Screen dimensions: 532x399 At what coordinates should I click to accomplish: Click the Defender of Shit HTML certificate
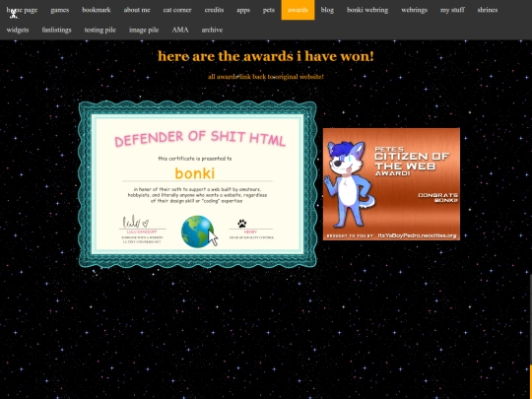[x=197, y=184]
